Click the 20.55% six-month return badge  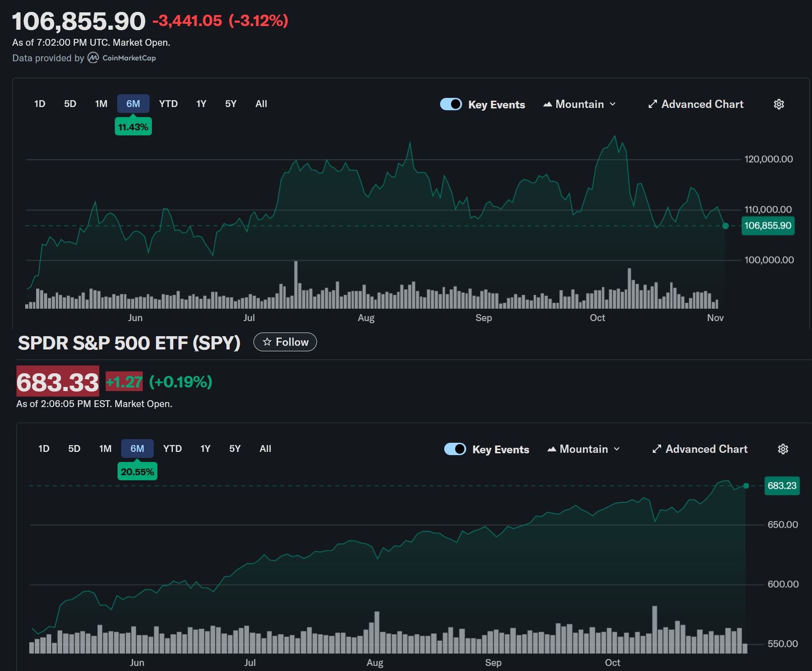click(x=137, y=472)
